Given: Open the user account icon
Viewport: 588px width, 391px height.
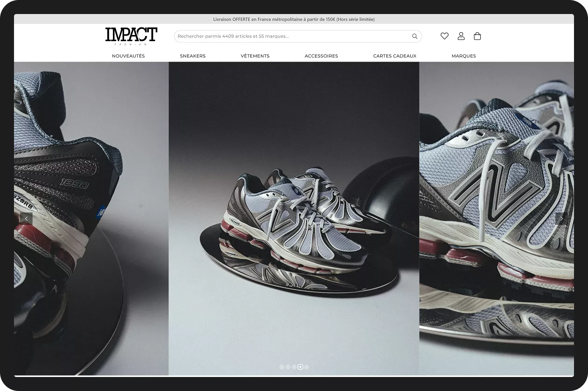Looking at the screenshot, I should click(x=461, y=36).
